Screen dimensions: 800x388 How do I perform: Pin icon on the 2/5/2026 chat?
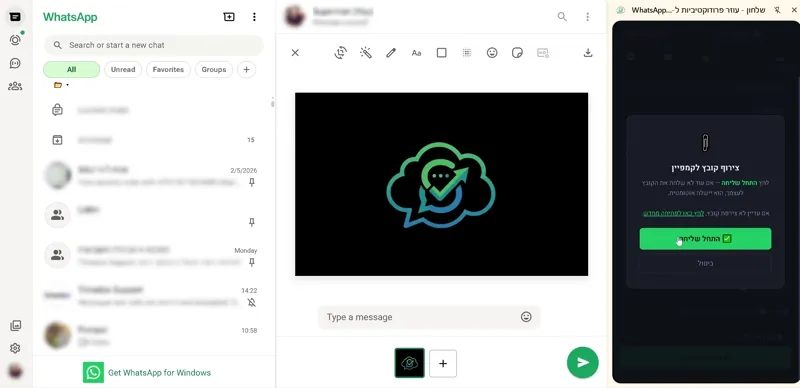tap(252, 182)
